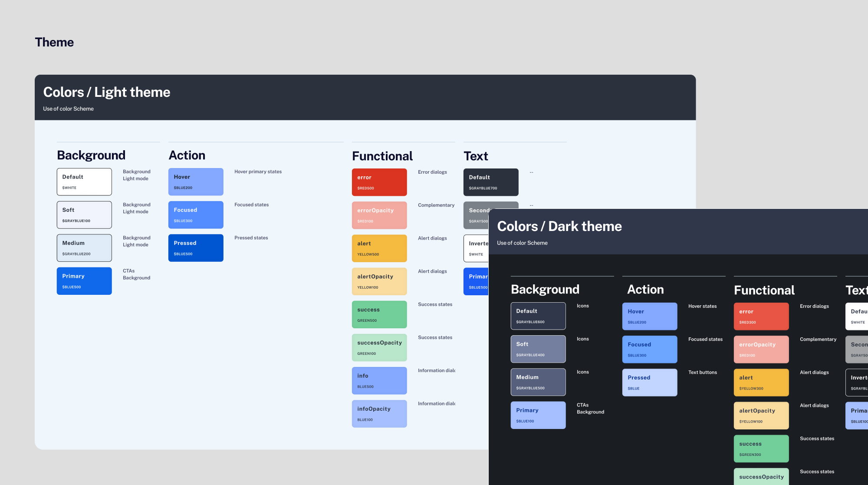Image resolution: width=868 pixels, height=485 pixels.
Task: Click the Colors / Dark theme heading
Action: coord(559,226)
